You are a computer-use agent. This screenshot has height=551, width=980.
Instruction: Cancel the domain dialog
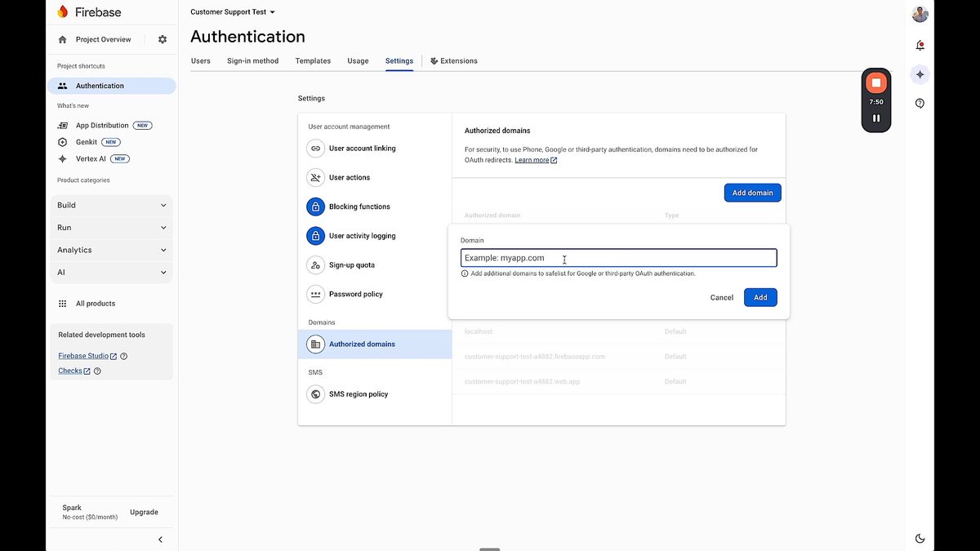coord(722,298)
